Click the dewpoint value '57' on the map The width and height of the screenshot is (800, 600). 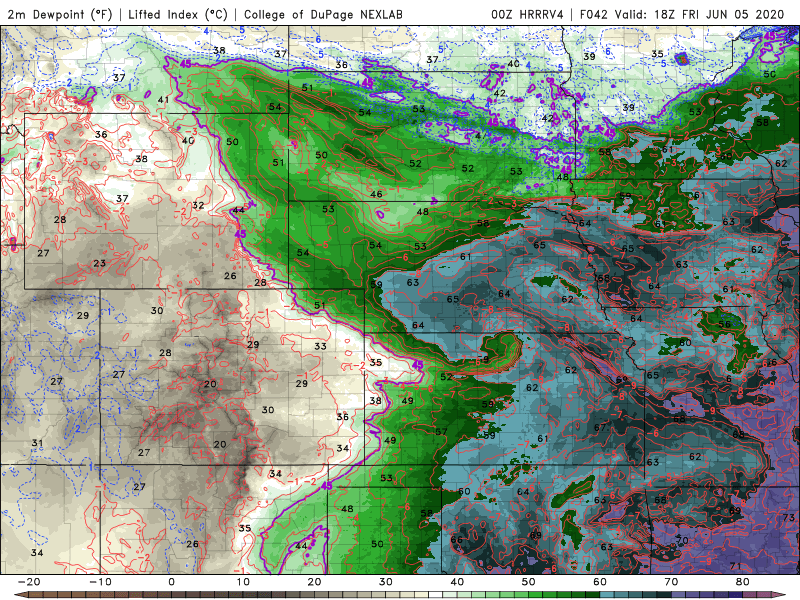(441, 432)
